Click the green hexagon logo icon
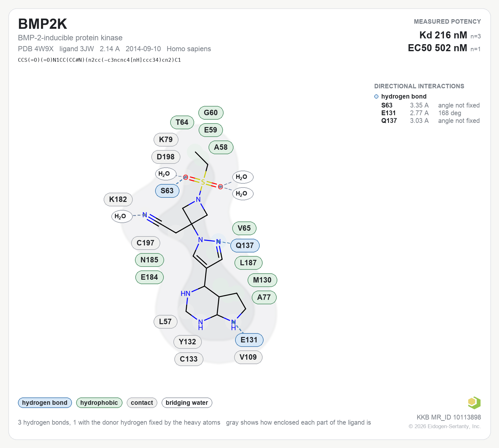The width and height of the screenshot is (499, 448). tap(474, 403)
